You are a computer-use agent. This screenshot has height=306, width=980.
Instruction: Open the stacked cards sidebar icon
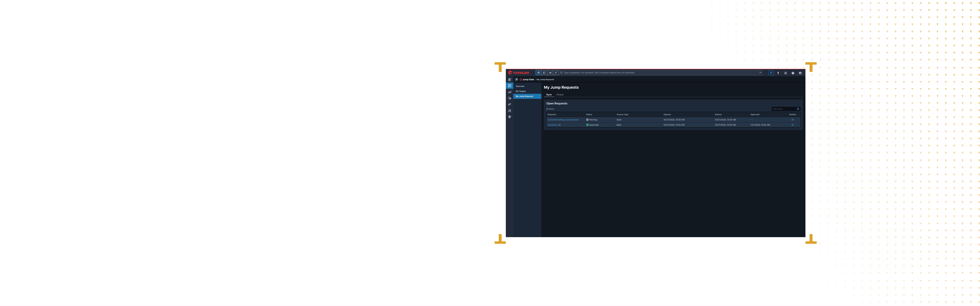[x=509, y=98]
